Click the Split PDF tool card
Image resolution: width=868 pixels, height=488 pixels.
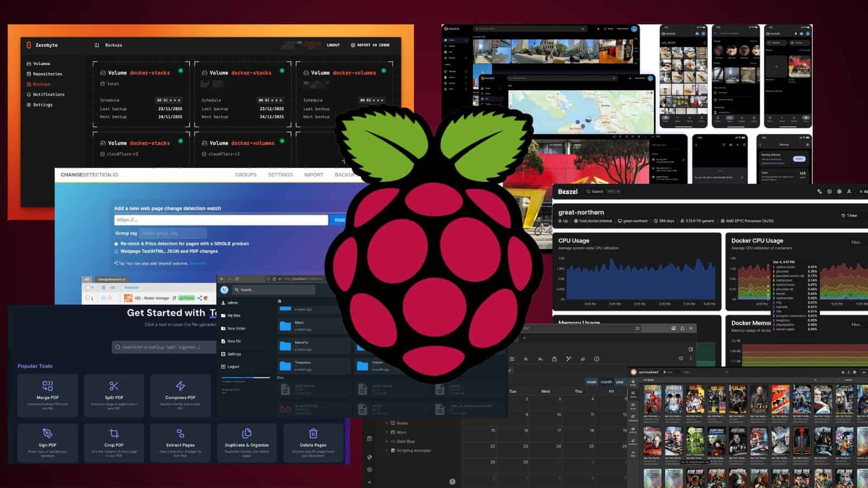114,395
